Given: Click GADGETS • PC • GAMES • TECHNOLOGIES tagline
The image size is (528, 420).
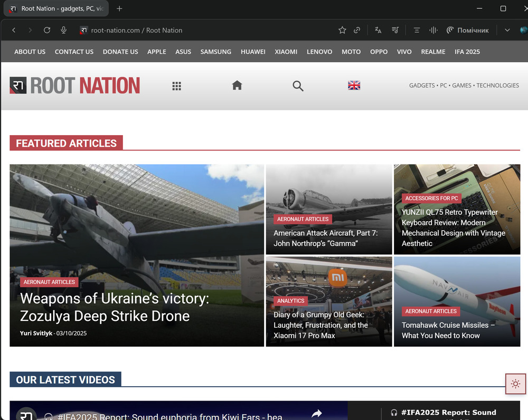Looking at the screenshot, I should click(x=464, y=85).
